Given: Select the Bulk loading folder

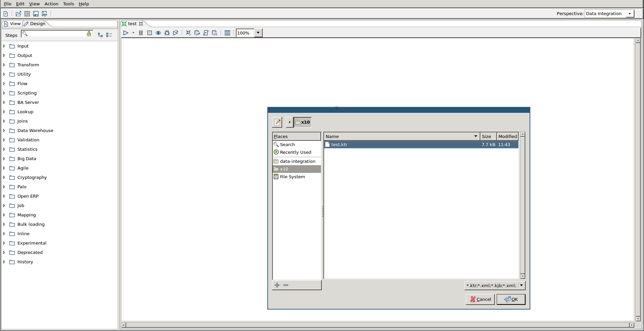Looking at the screenshot, I should [31, 224].
